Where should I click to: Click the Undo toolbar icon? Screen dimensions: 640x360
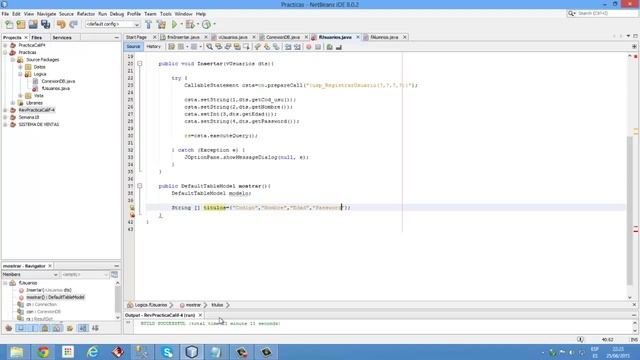tap(61, 24)
